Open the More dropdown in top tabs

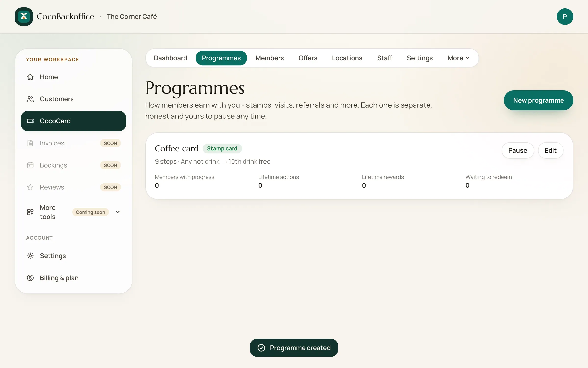458,58
